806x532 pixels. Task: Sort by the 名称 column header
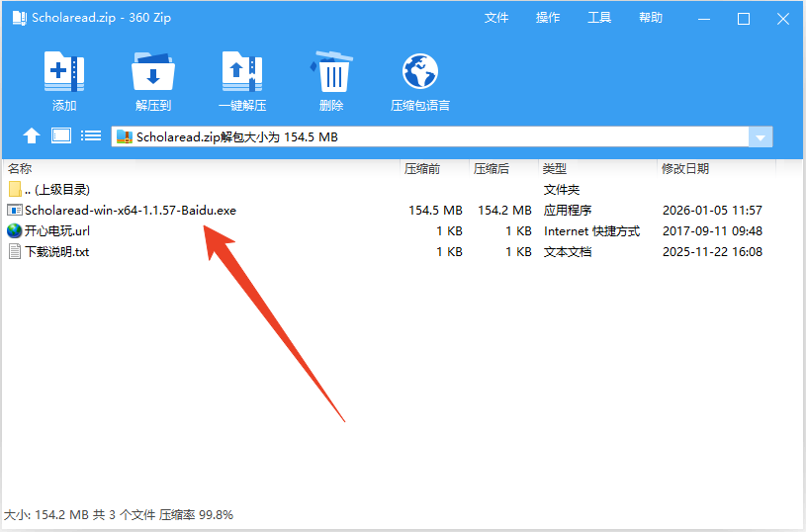tap(20, 168)
